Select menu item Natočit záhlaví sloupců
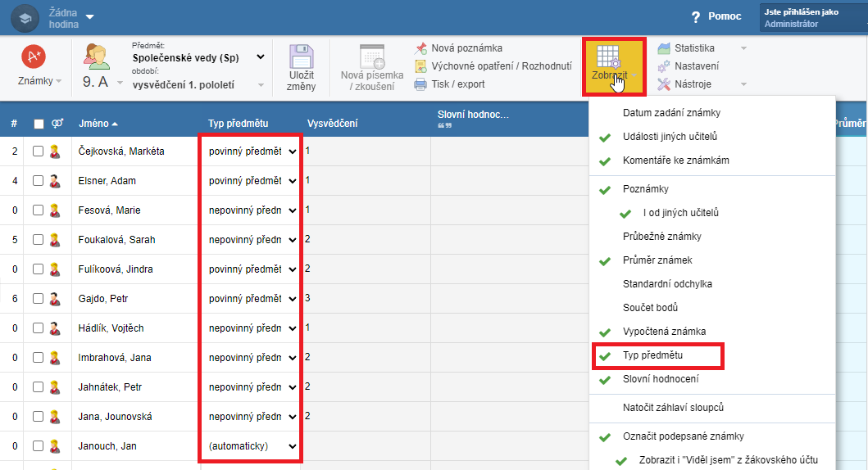 point(712,408)
